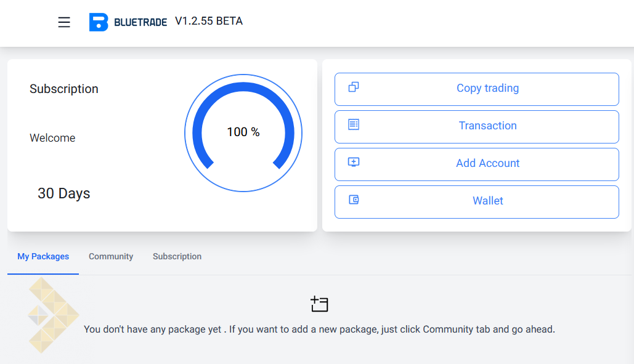Switch to the Subscription tab
This screenshot has height=364, width=634.
[x=177, y=256]
